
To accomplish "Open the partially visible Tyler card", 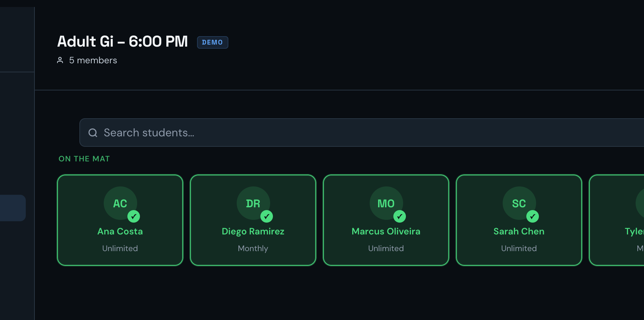I will [616, 220].
